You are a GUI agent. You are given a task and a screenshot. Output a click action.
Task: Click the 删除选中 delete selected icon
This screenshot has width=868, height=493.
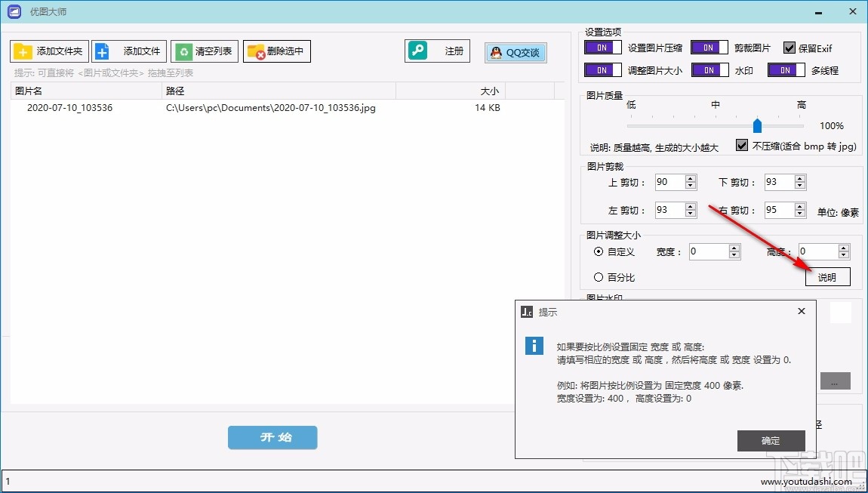click(x=257, y=51)
